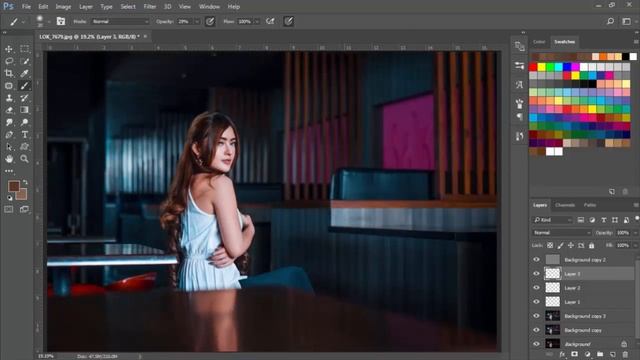Hide the bottom Background layer
This screenshot has height=360, width=640.
[536, 344]
